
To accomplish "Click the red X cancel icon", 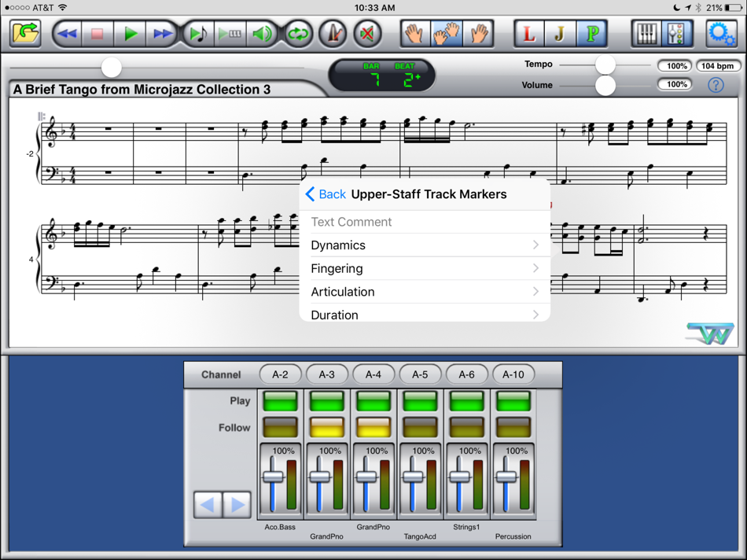I will (367, 34).
